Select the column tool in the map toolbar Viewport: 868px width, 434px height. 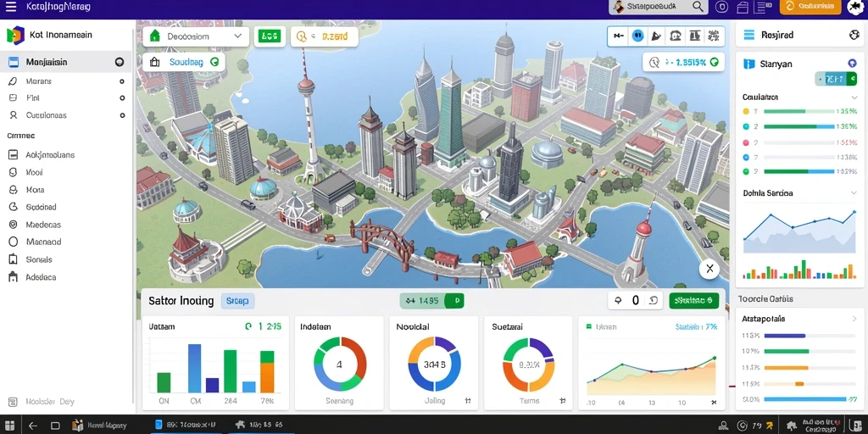(x=693, y=36)
